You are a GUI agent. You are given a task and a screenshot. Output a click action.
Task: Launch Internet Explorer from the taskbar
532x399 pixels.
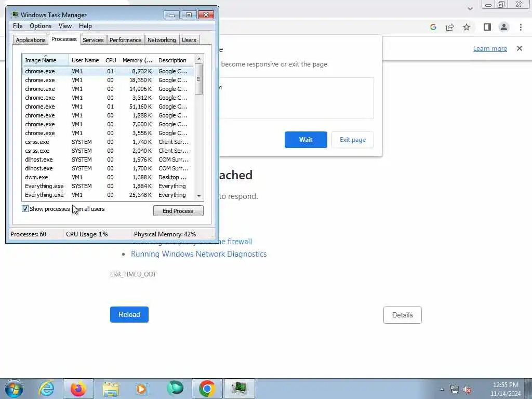[46, 389]
